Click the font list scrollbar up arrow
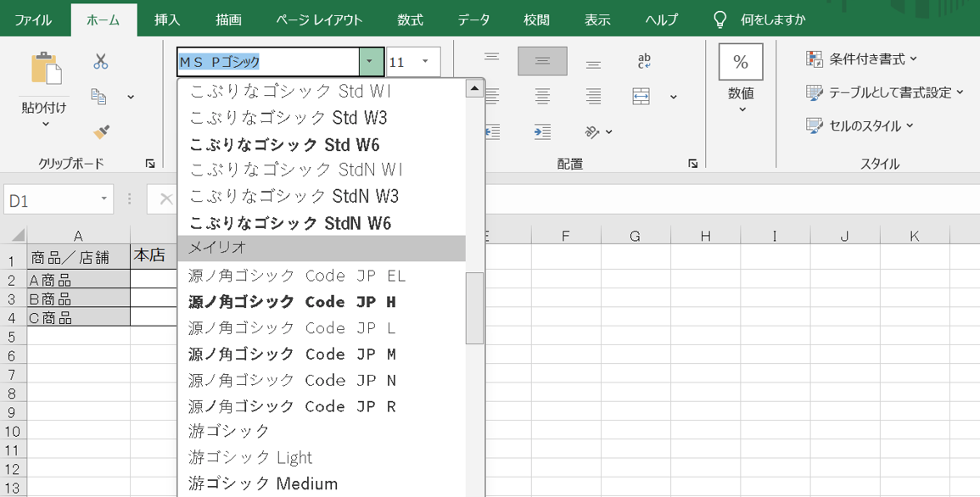The image size is (980, 497). pyautogui.click(x=474, y=88)
